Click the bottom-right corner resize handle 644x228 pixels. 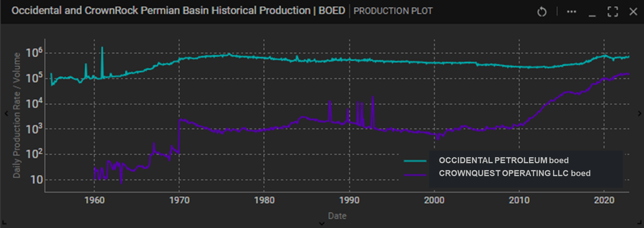640,224
